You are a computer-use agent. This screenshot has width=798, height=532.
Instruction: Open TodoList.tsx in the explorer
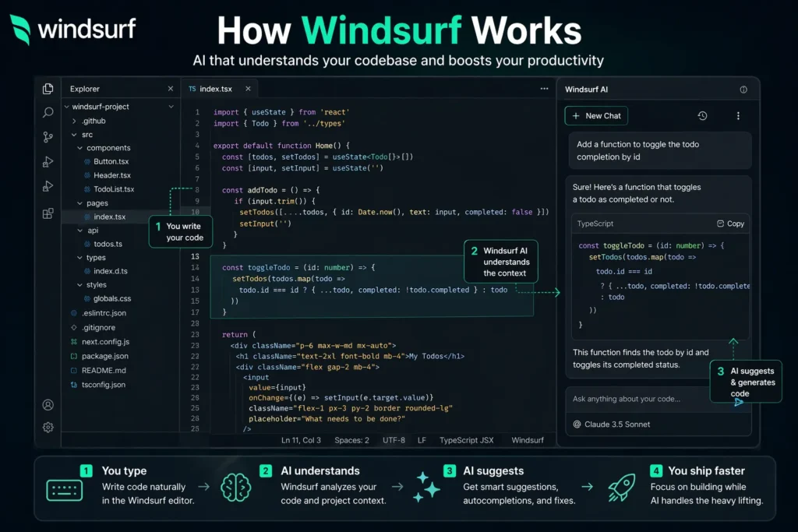point(114,188)
